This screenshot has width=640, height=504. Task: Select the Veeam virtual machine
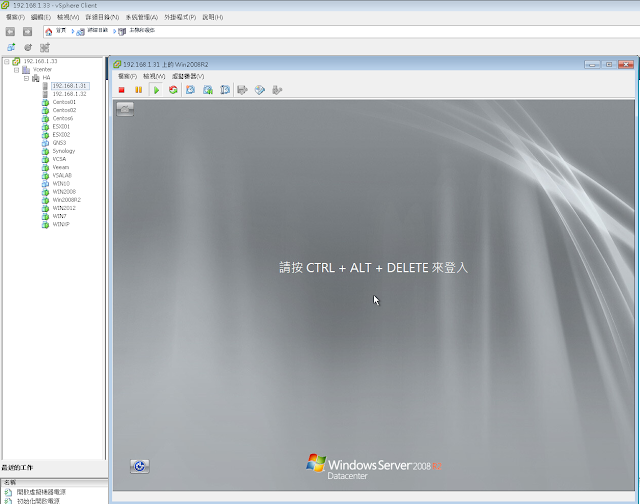point(60,167)
